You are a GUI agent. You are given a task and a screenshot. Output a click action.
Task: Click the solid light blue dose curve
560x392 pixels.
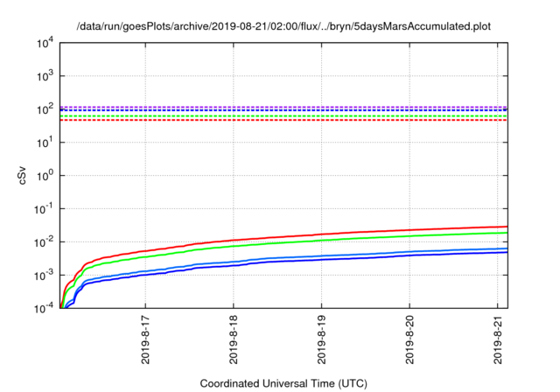tap(321, 256)
